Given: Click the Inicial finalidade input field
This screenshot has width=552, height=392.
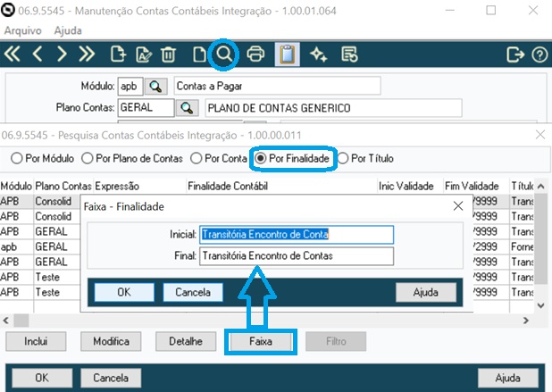Looking at the screenshot, I should point(297,235).
